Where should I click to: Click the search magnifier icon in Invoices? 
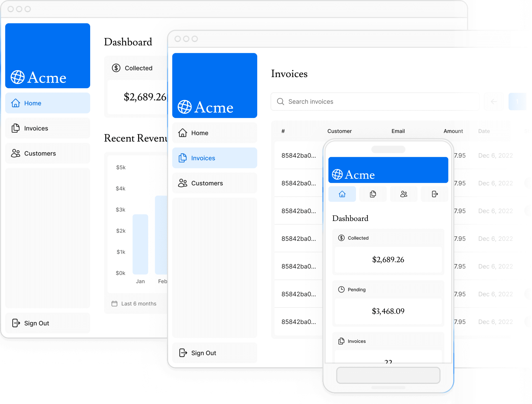pyautogui.click(x=280, y=102)
